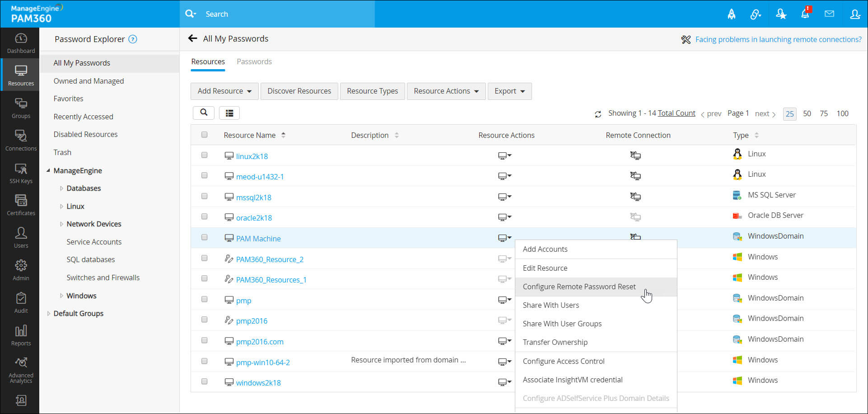Viewport: 868px width, 414px height.
Task: Open the Add Resource dropdown
Action: pyautogui.click(x=224, y=91)
